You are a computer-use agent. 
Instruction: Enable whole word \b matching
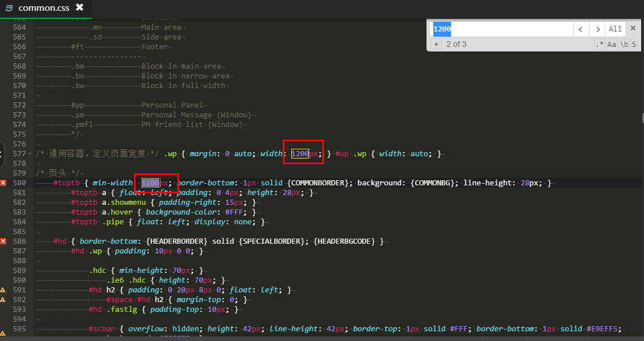click(x=624, y=44)
